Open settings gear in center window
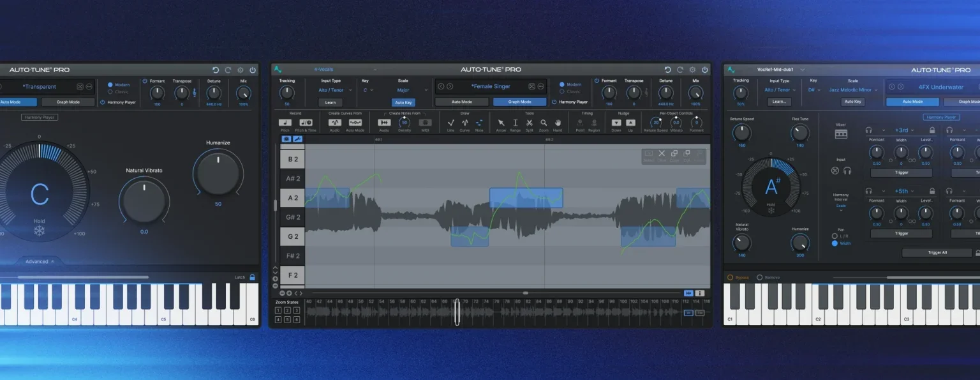Viewport: 980px width, 380px height. click(x=692, y=70)
